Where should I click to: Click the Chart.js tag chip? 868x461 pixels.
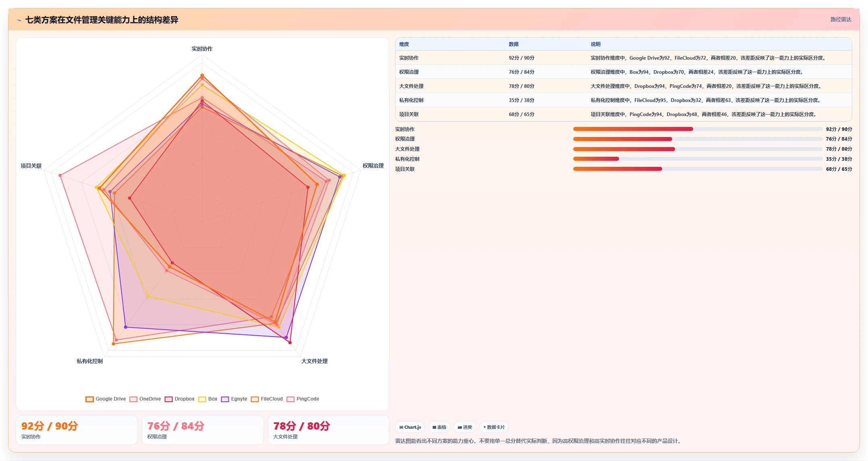coord(410,427)
